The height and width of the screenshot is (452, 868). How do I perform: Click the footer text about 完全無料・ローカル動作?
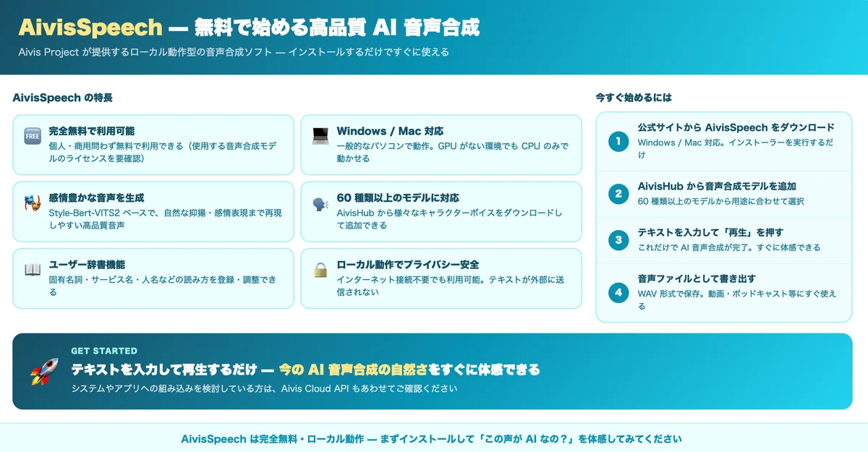431,438
